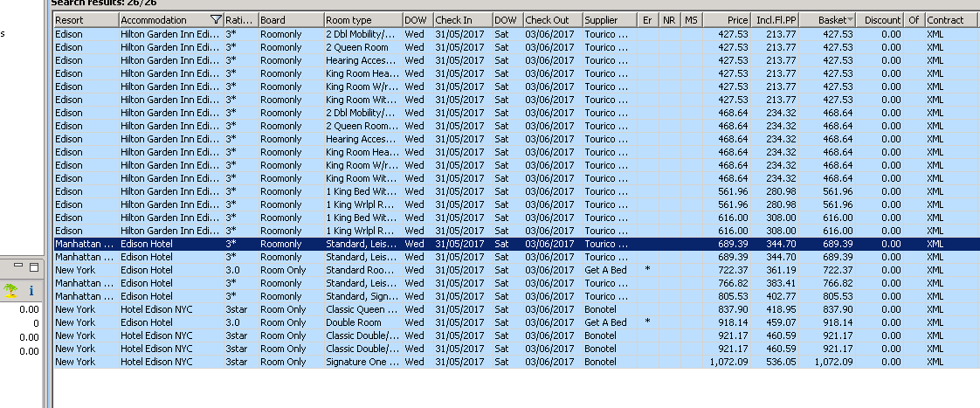Image resolution: width=980 pixels, height=408 pixels.
Task: Click the Er column header
Action: click(647, 20)
